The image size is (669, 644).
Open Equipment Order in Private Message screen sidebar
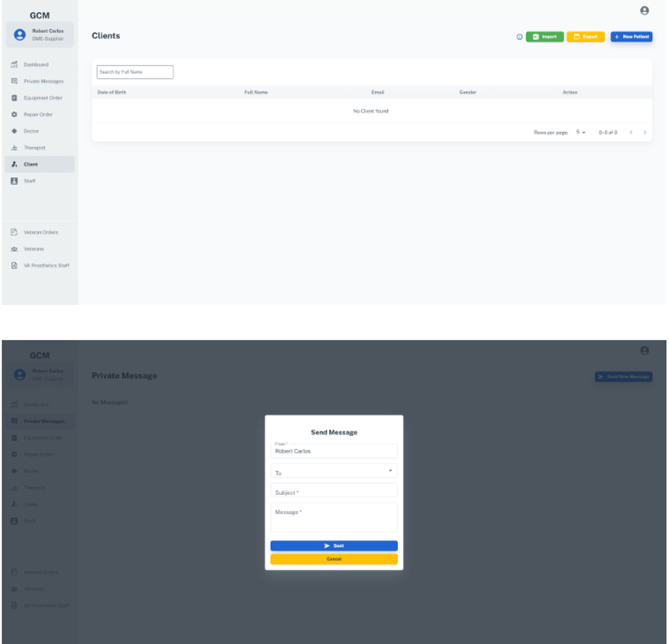40,438
